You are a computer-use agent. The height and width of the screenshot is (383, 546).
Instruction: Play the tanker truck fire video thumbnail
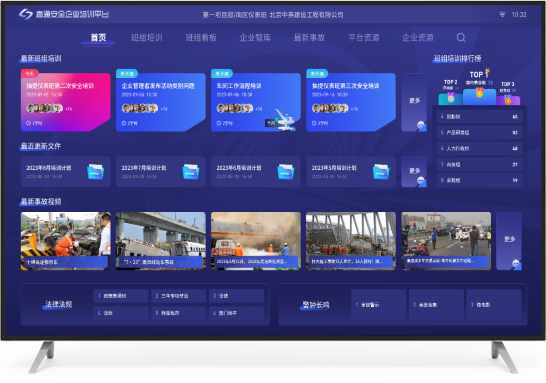(x=256, y=241)
